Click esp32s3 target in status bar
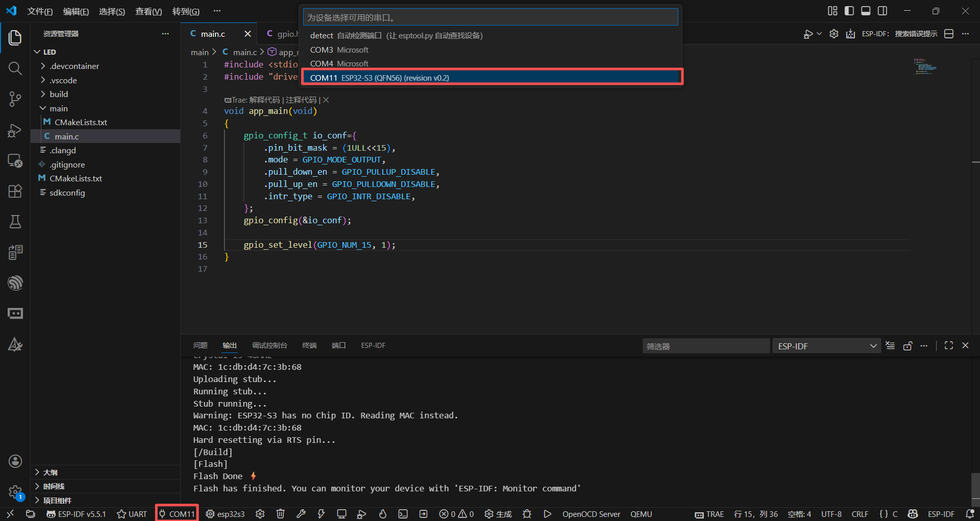 pyautogui.click(x=225, y=514)
